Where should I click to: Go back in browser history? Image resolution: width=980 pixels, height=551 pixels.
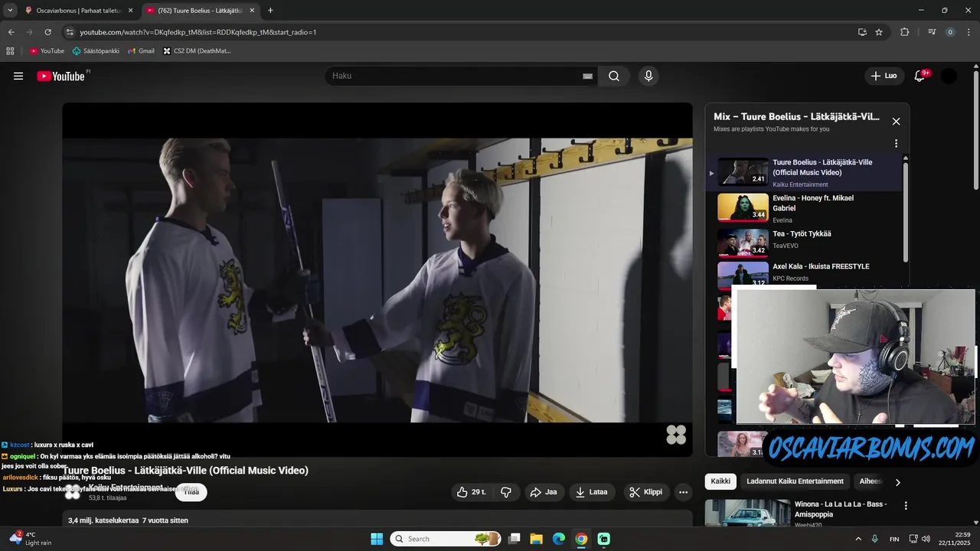pos(11,32)
